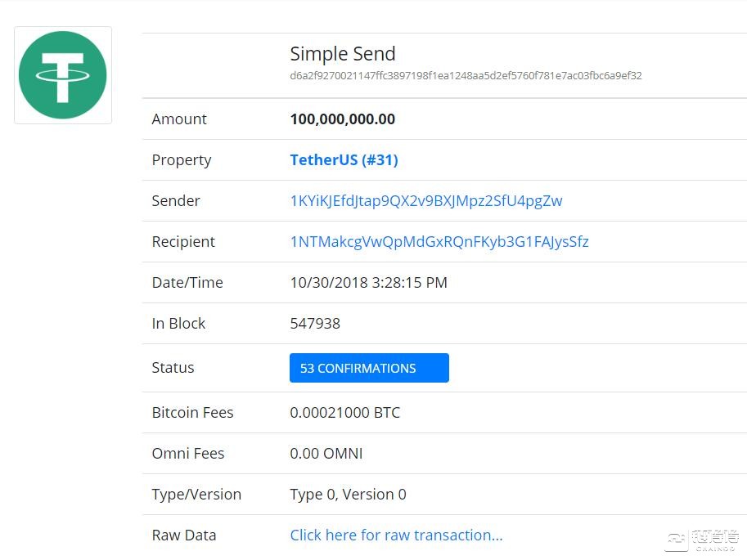The width and height of the screenshot is (747, 560).
Task: Click the Type 0, Version 0 value
Action: tap(348, 495)
